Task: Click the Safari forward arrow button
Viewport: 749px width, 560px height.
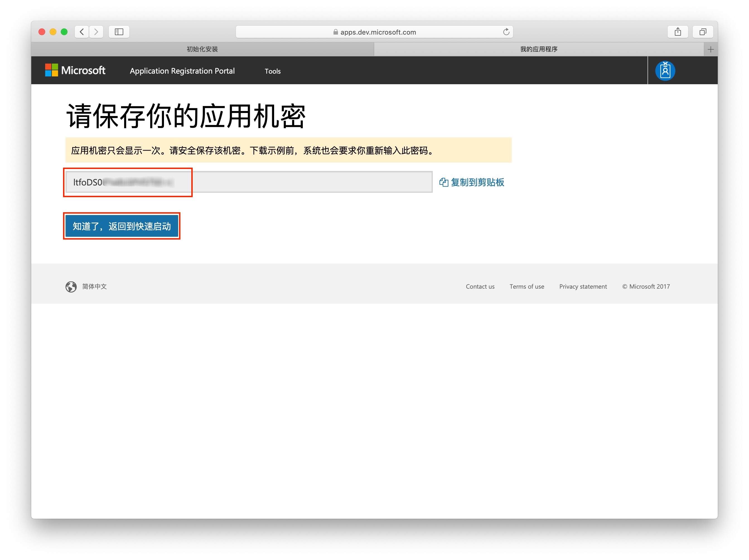Action: (96, 32)
